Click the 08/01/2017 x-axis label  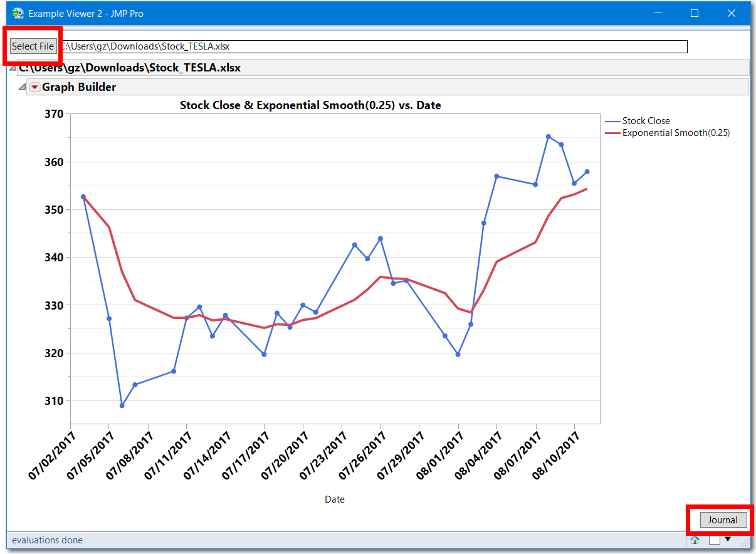click(440, 457)
